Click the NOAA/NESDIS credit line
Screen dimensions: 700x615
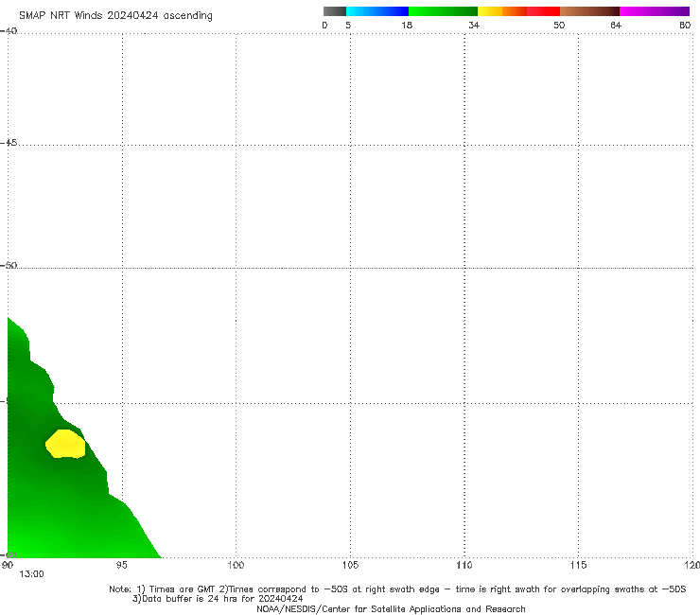pos(391,609)
